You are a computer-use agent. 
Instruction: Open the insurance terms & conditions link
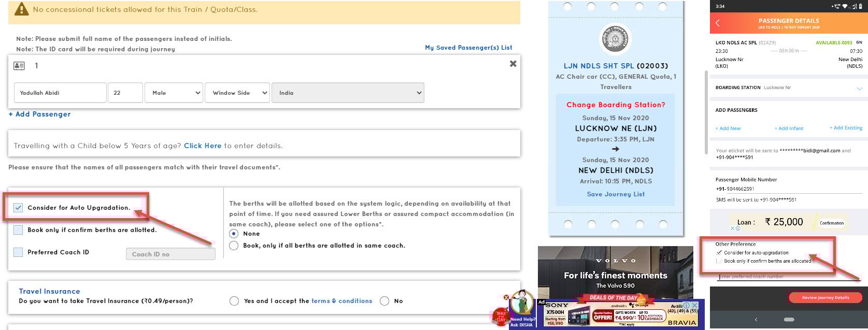[x=341, y=301]
